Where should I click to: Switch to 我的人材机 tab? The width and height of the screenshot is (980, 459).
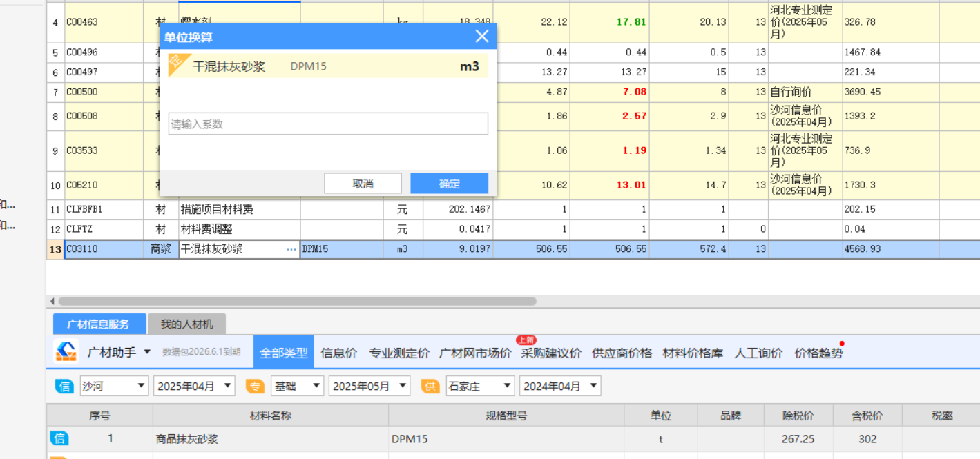point(187,324)
